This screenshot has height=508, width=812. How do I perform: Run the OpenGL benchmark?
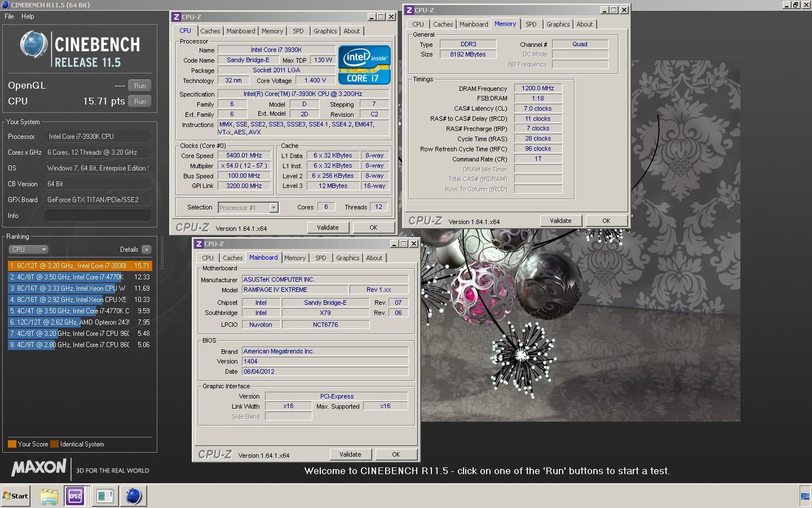click(x=140, y=86)
